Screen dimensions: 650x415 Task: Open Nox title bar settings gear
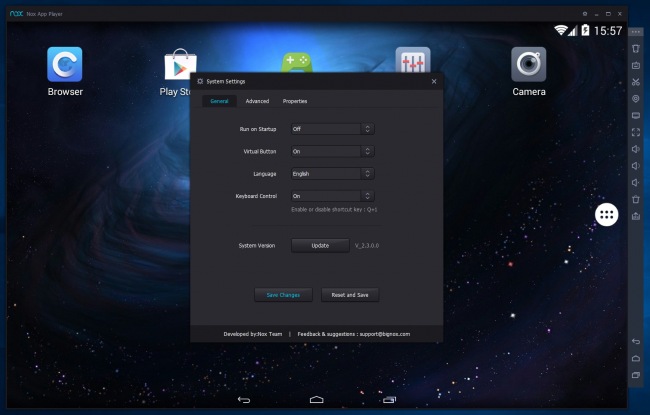point(585,14)
